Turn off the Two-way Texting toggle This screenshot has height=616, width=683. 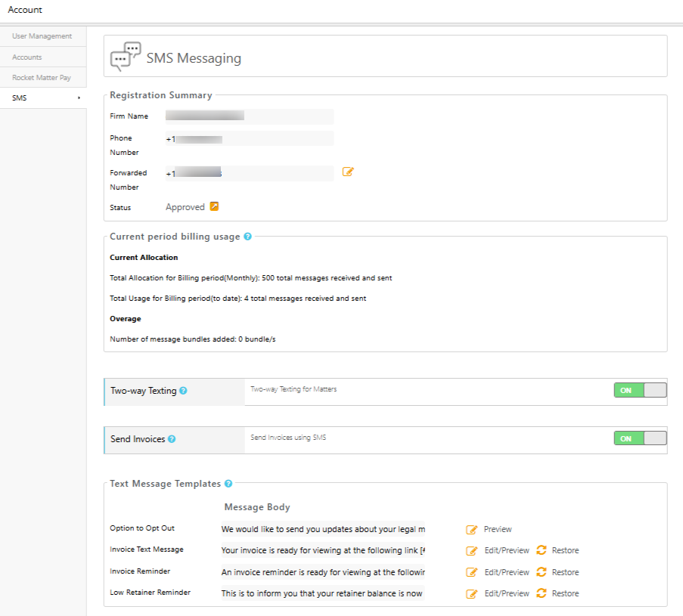pyautogui.click(x=640, y=391)
